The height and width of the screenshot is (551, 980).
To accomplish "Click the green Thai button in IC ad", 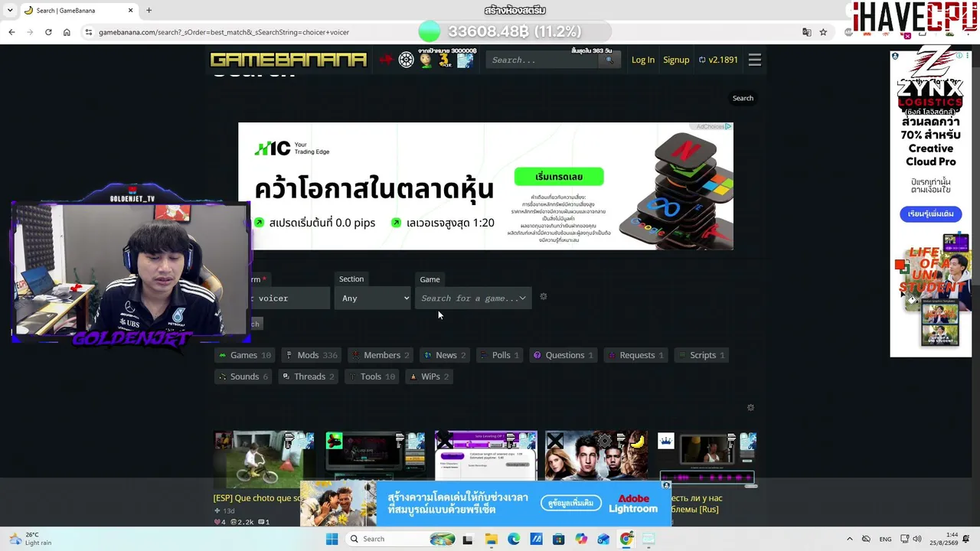I will [559, 177].
